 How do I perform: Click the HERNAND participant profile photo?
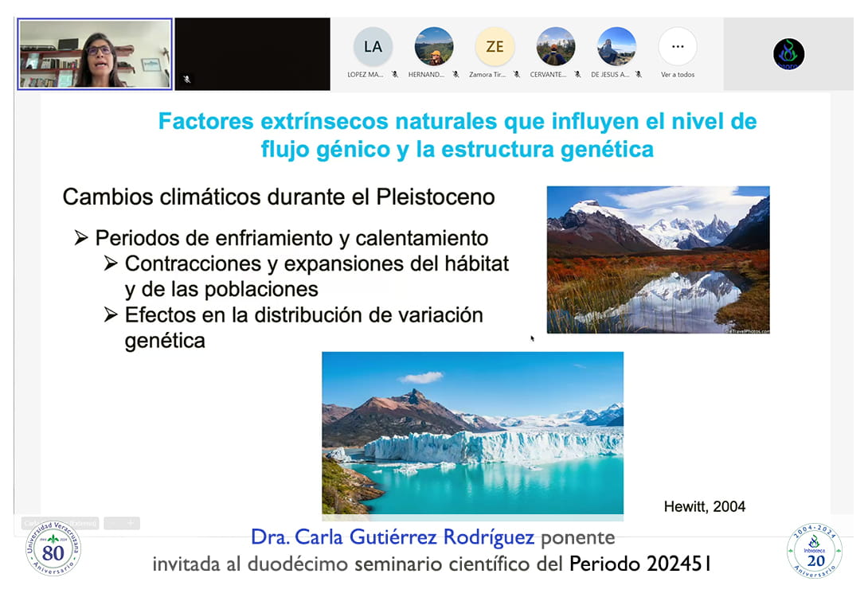click(x=434, y=47)
